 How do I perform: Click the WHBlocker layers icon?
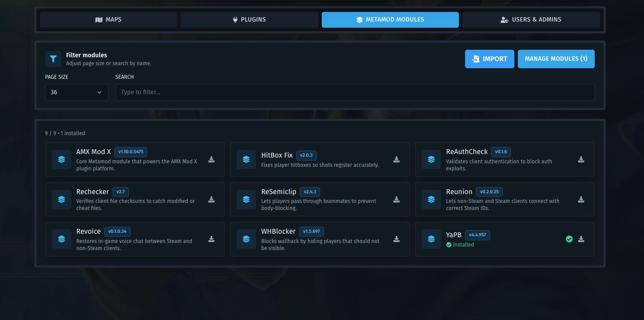click(x=246, y=239)
